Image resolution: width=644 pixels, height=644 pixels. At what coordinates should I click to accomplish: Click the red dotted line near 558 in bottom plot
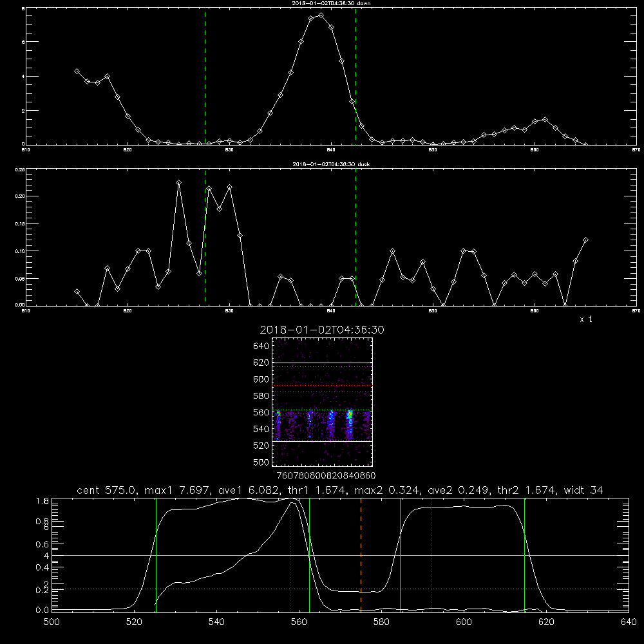291,554
